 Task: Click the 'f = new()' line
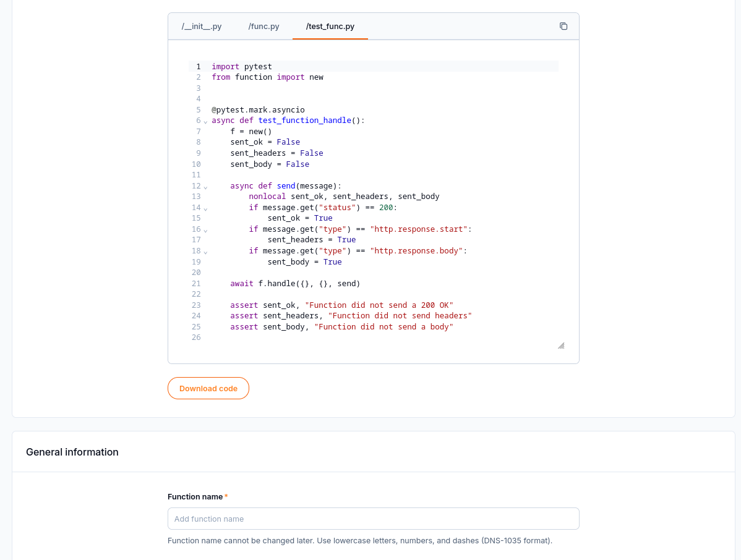coord(251,131)
